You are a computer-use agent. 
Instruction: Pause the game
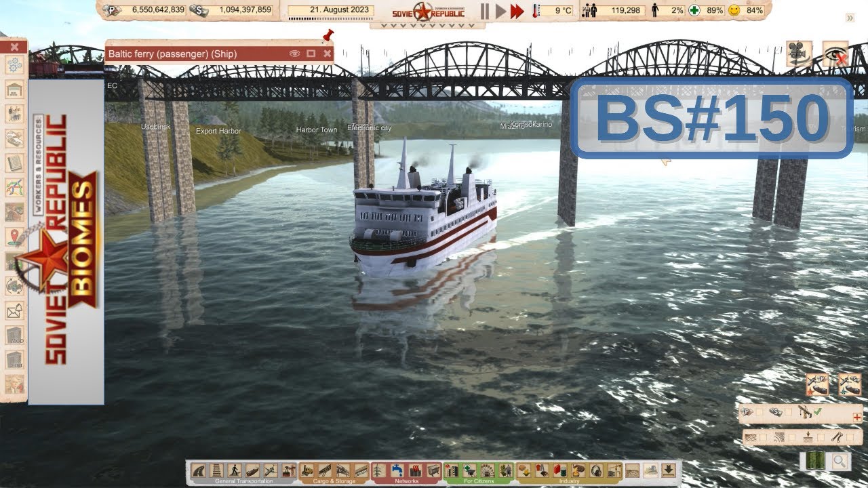[x=485, y=10]
